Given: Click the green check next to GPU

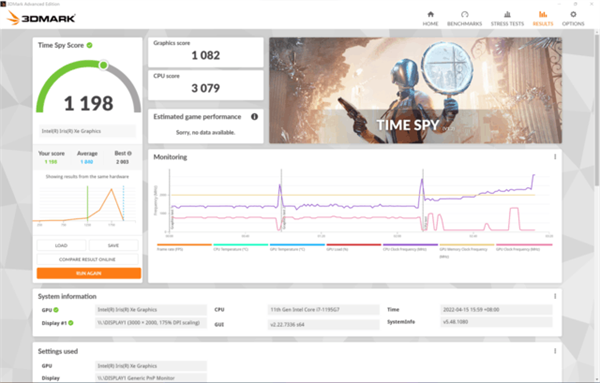Looking at the screenshot, I should tap(56, 310).
